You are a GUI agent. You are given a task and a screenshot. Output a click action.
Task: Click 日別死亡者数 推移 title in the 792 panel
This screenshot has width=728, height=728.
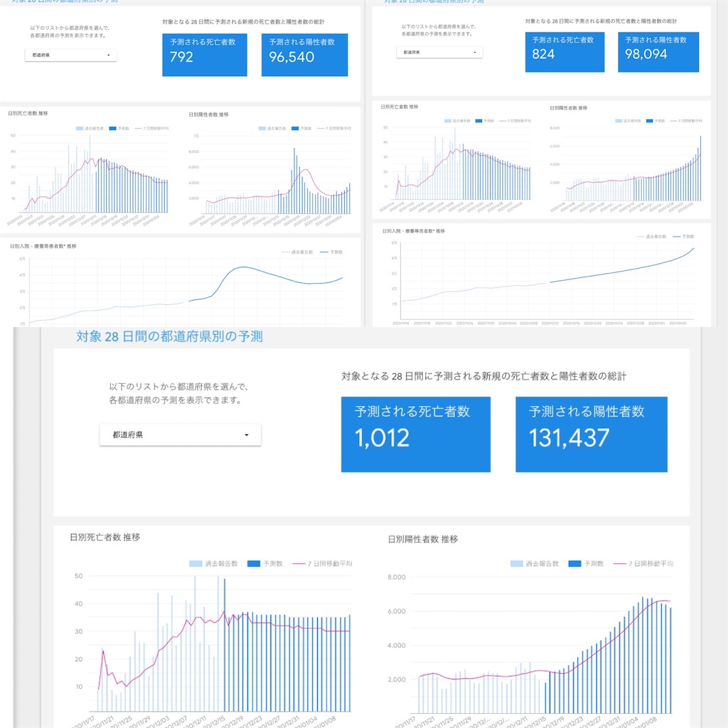click(28, 113)
